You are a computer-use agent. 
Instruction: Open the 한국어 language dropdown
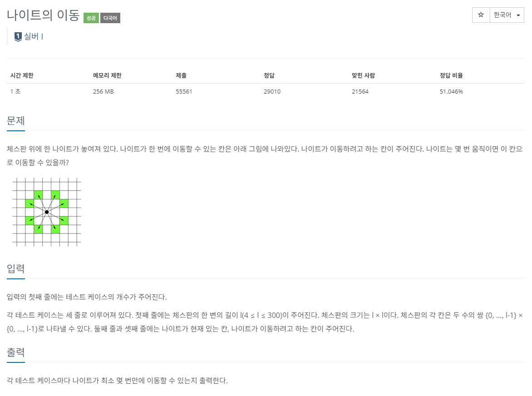(x=507, y=15)
